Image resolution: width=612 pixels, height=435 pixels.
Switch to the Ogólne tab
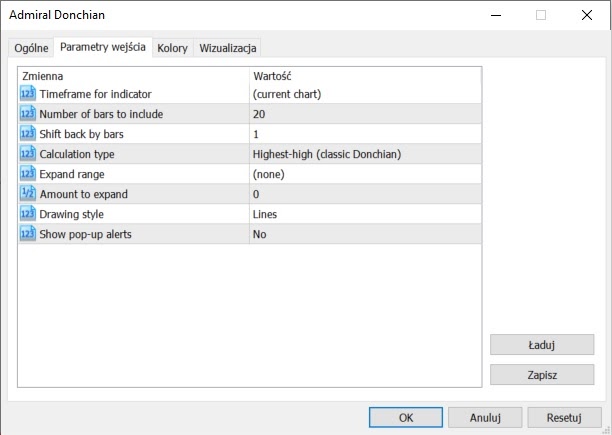31,48
